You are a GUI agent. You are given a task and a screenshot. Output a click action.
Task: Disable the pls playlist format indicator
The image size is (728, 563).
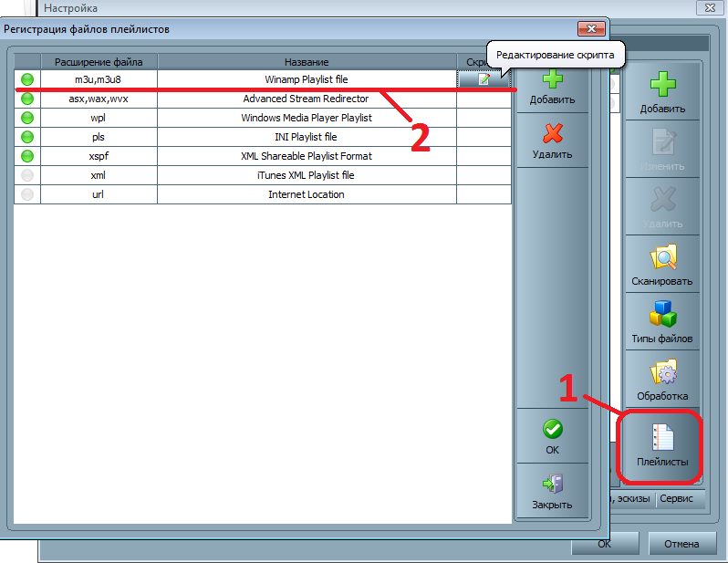pyautogui.click(x=27, y=137)
